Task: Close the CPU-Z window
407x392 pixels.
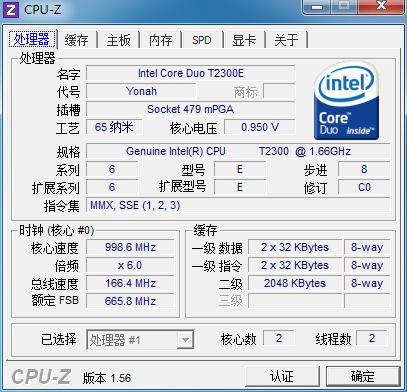Action: (382, 6)
